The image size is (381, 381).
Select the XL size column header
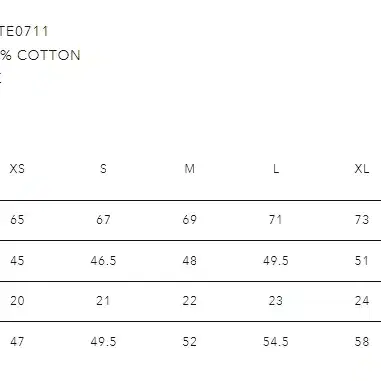coord(362,169)
